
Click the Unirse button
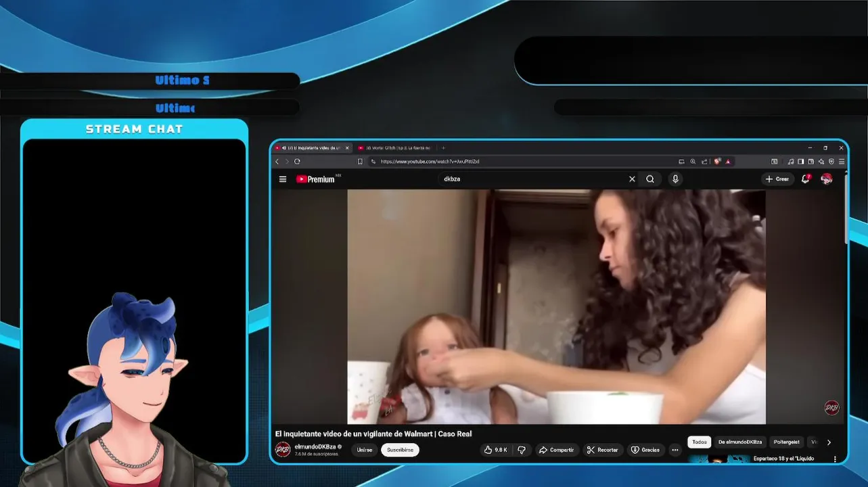point(365,450)
